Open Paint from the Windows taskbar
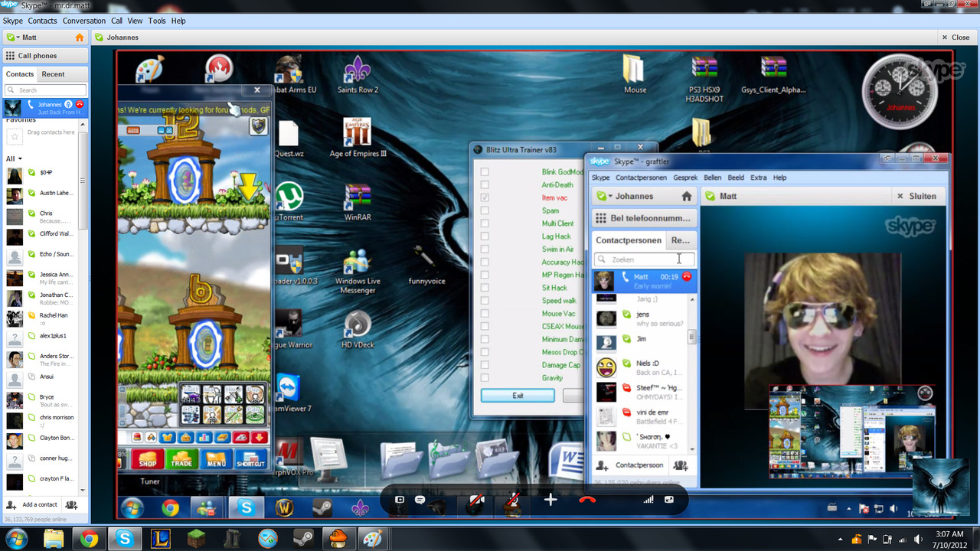 (x=373, y=539)
